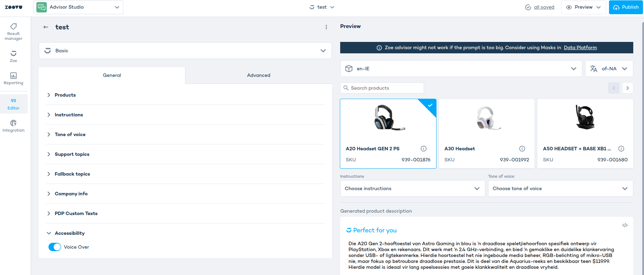The image size is (644, 275).
Task: View generated description code icon
Action: [625, 225]
